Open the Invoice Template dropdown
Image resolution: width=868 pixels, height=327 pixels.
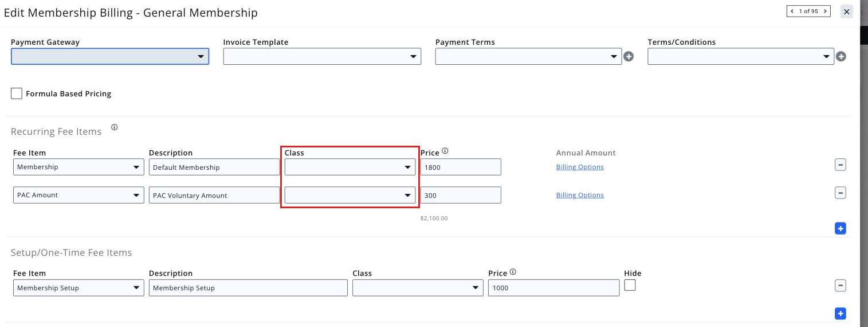point(322,56)
